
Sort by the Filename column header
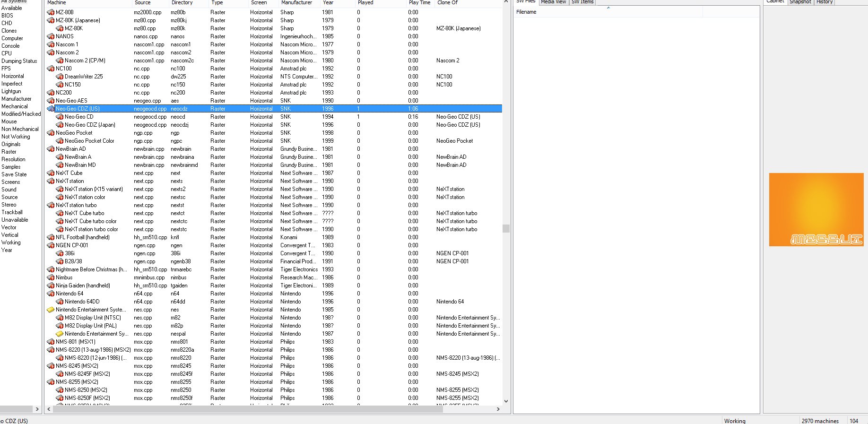coord(608,12)
